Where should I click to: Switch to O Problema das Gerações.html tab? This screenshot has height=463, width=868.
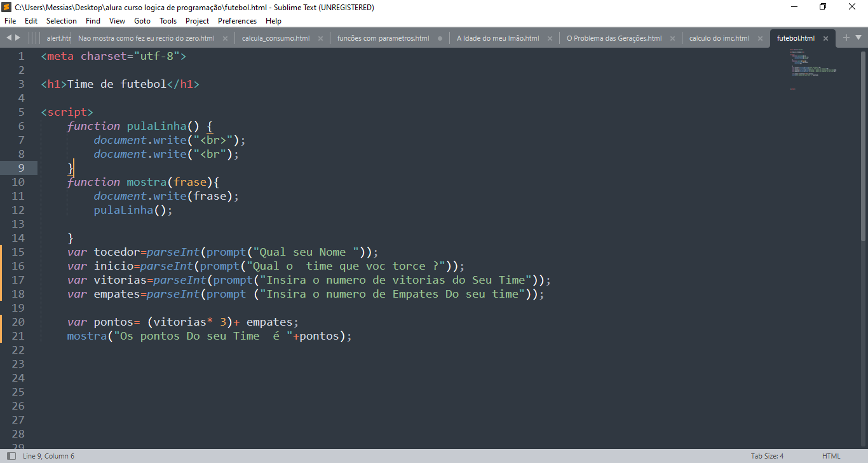(614, 38)
